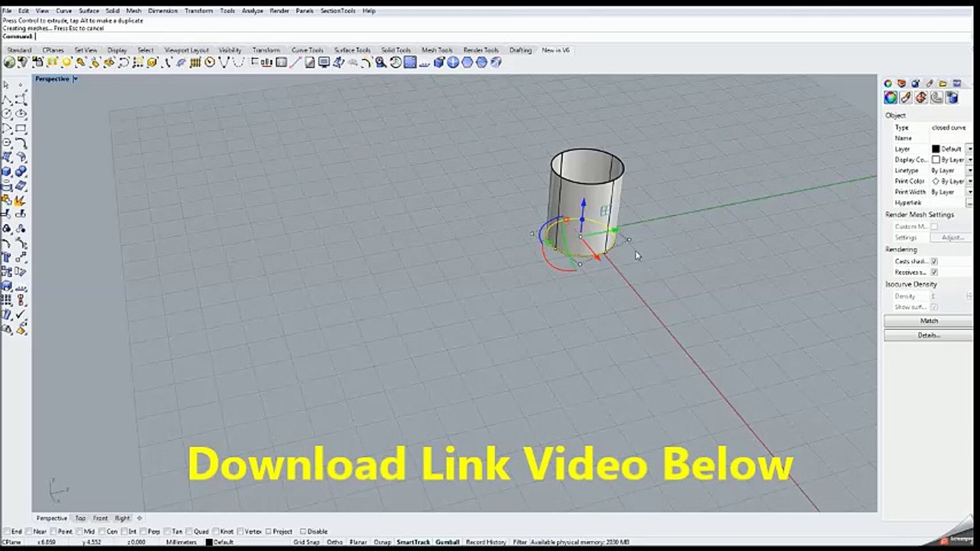
Task: Toggle Grid Snap in the status bar
Action: (x=307, y=543)
